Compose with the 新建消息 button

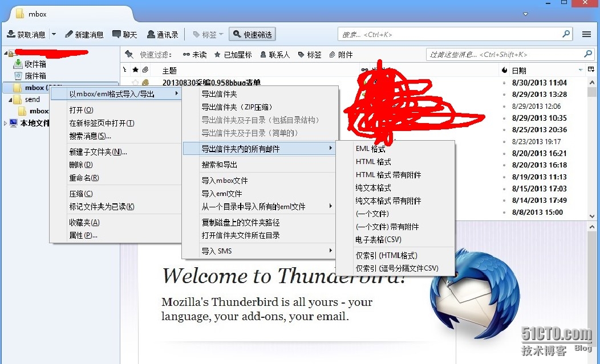click(x=84, y=35)
